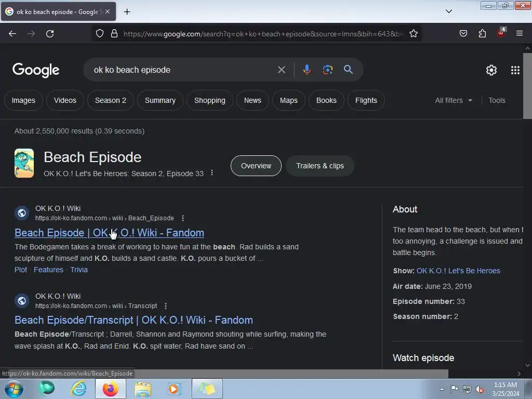The height and width of the screenshot is (399, 532).
Task: Open a new browser tab
Action: [x=127, y=12]
